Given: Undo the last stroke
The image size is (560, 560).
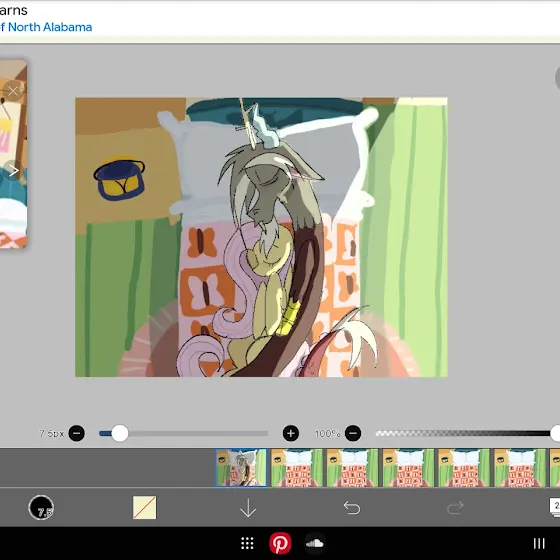Looking at the screenshot, I should [352, 508].
